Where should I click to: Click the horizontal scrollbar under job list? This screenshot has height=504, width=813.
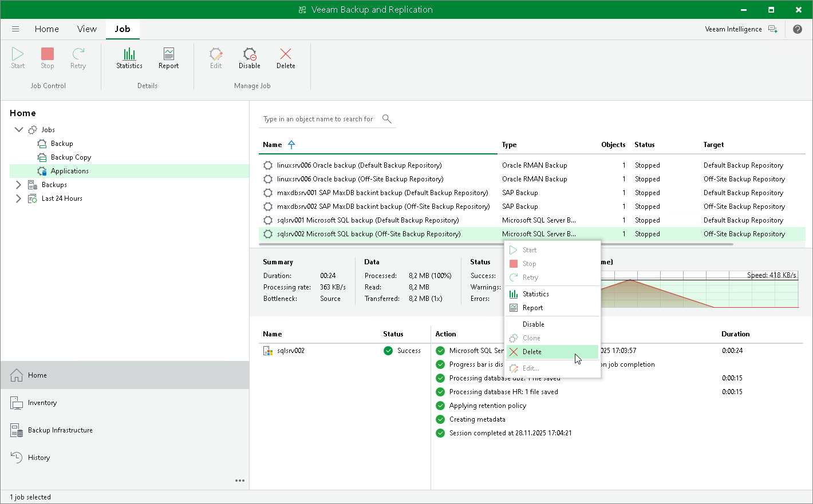(496, 244)
